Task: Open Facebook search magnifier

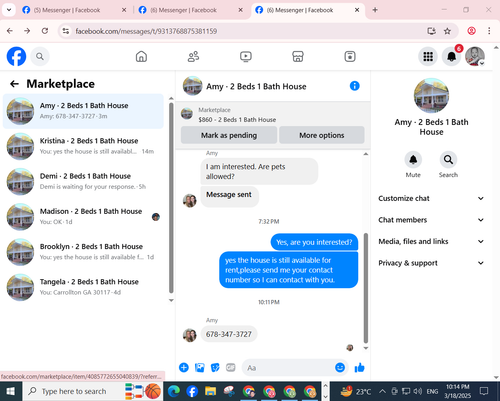Action: 40,57
